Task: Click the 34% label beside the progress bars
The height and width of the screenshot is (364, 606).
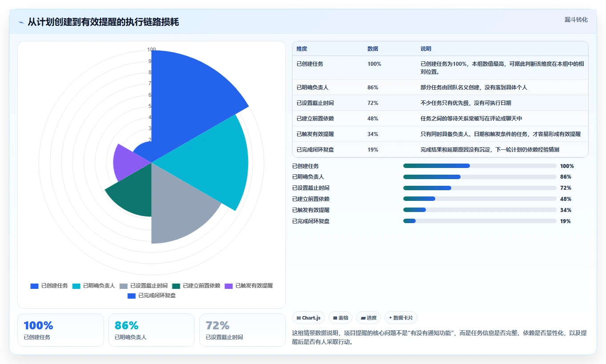Action: pyautogui.click(x=566, y=210)
